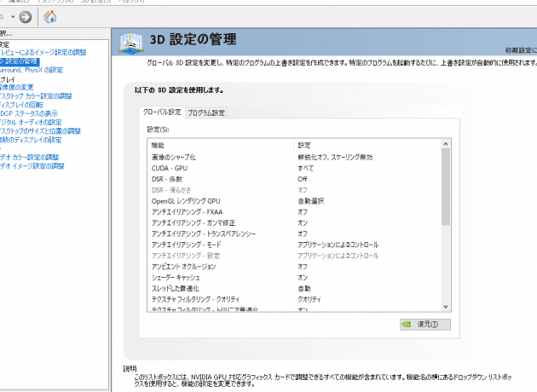
Task: Click アプリケーションによるコントロール value for モード
Action: (x=338, y=245)
